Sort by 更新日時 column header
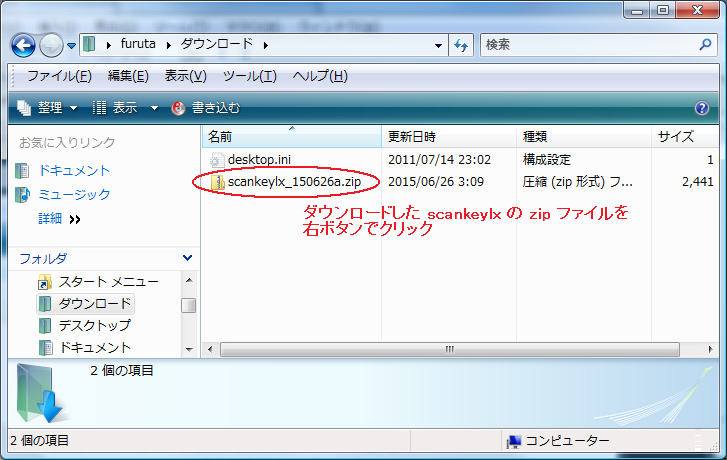Viewport: 727px width, 460px height. (449, 136)
